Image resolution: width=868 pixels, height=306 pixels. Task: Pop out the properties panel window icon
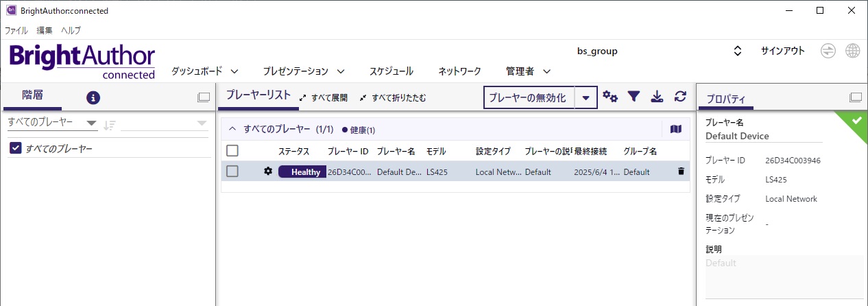pyautogui.click(x=856, y=97)
